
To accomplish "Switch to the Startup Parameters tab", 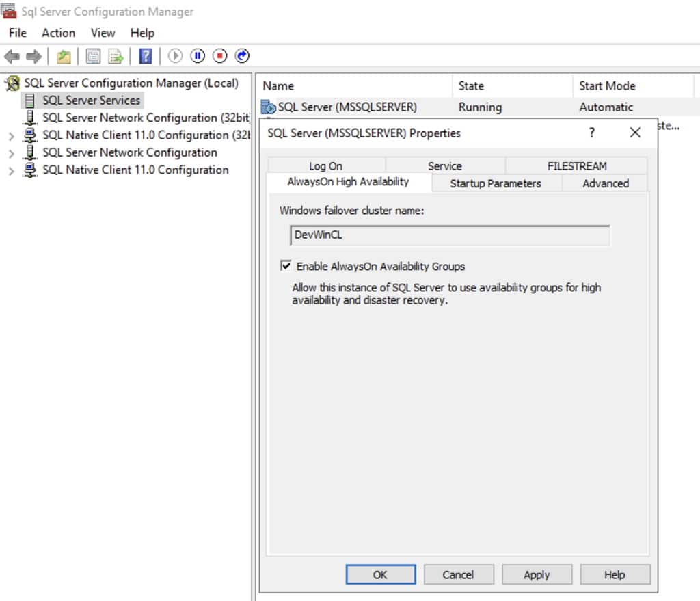I will tap(495, 183).
